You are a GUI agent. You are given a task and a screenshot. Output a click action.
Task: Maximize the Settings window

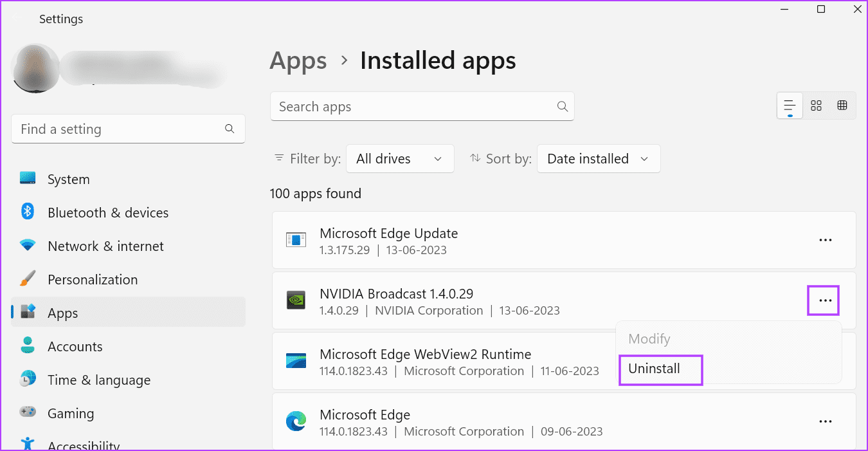point(821,9)
